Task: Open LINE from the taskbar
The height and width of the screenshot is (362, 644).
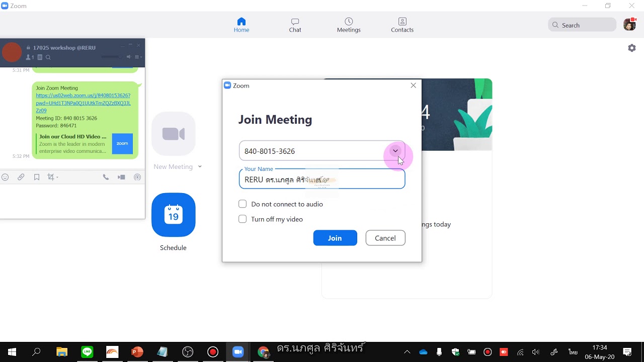Action: coord(87,352)
